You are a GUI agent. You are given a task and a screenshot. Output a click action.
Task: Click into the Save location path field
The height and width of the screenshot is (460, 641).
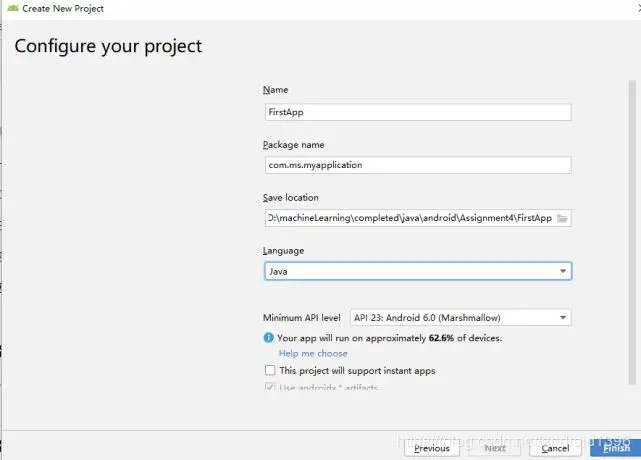(408, 218)
